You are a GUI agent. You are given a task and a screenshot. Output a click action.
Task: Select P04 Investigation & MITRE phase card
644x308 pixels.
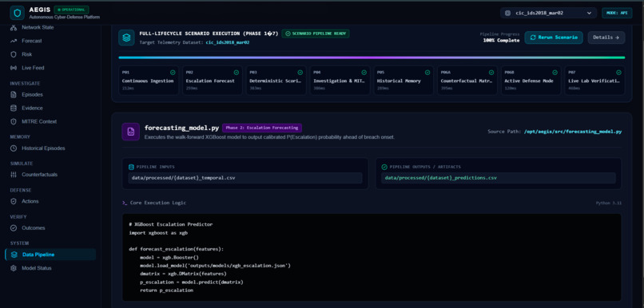pyautogui.click(x=340, y=81)
